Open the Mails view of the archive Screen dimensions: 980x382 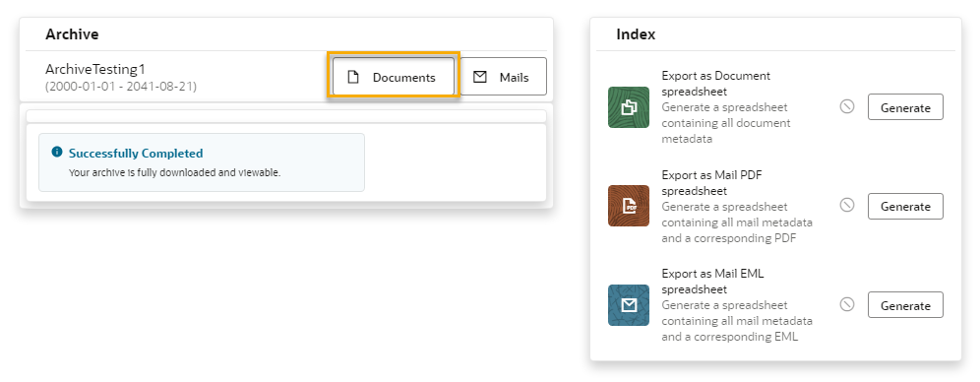point(504,78)
